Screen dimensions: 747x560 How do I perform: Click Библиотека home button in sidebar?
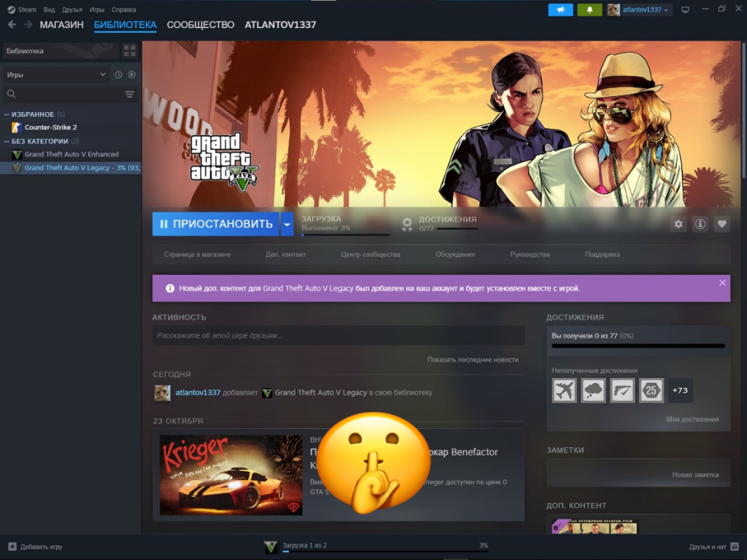[61, 51]
